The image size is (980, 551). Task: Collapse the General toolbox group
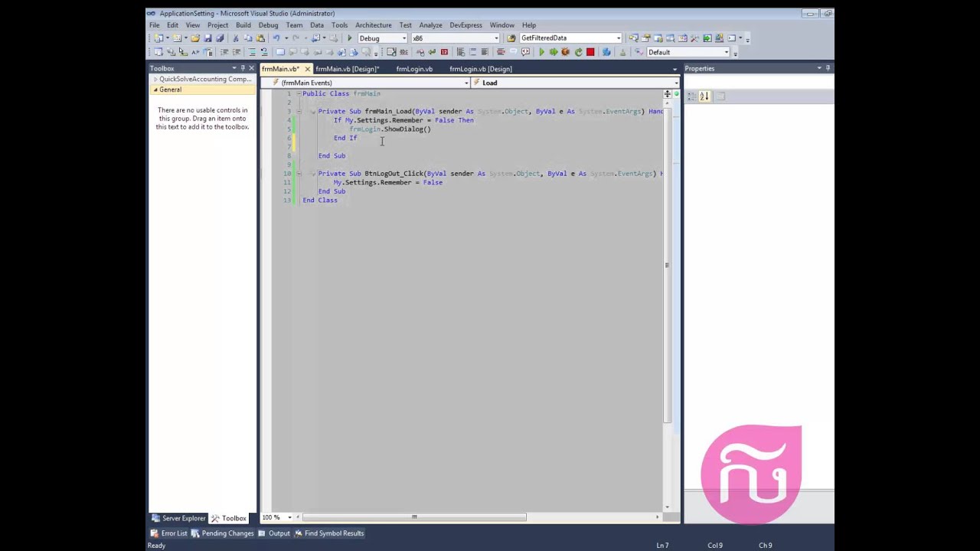click(x=155, y=90)
